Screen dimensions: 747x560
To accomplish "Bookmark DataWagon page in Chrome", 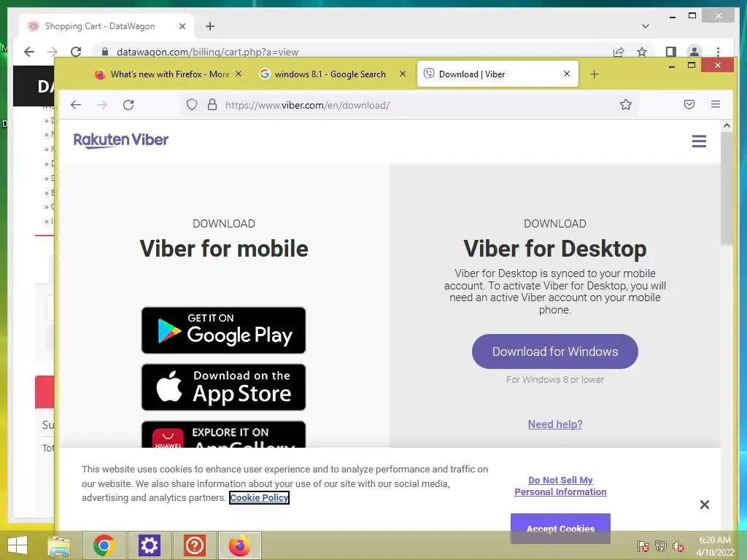I will pos(642,52).
